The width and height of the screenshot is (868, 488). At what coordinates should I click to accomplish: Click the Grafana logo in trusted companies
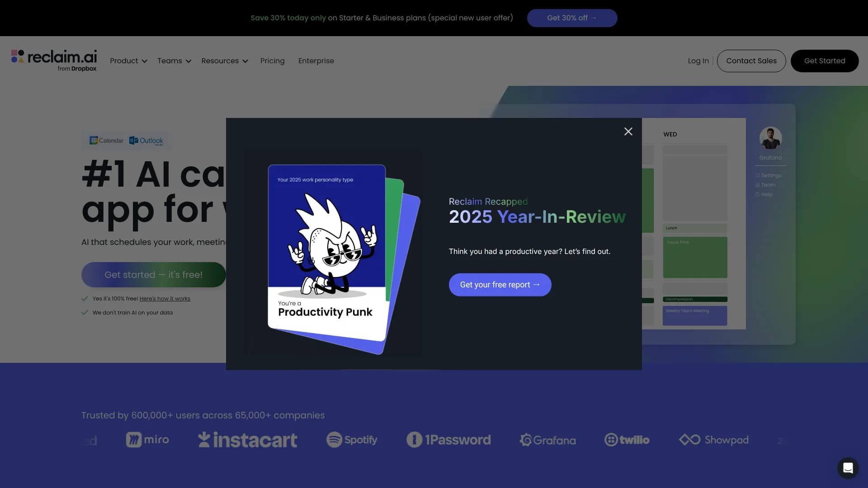coord(547,440)
